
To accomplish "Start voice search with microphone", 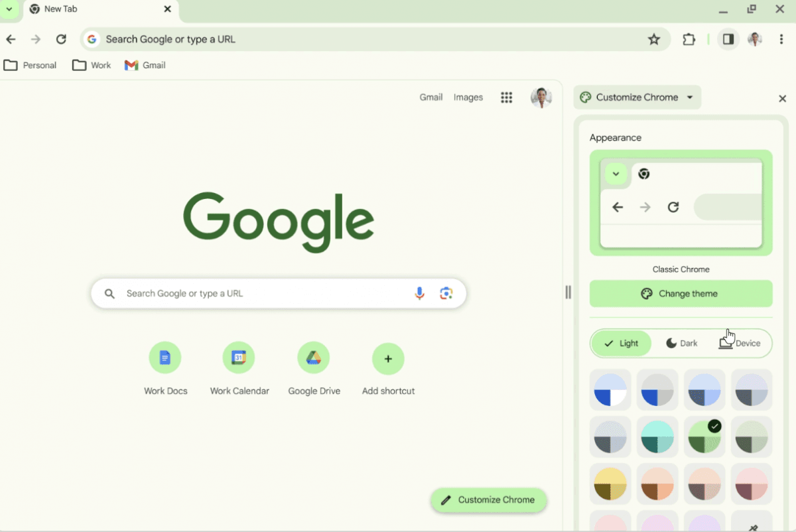I will (x=419, y=293).
